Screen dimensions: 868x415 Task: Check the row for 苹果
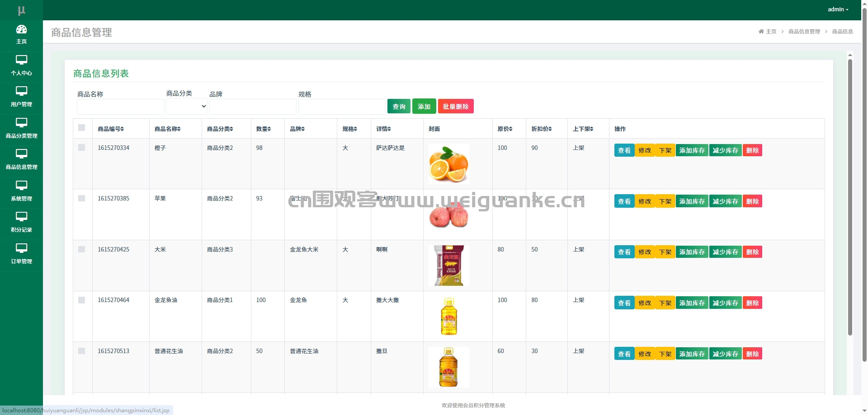pos(82,198)
